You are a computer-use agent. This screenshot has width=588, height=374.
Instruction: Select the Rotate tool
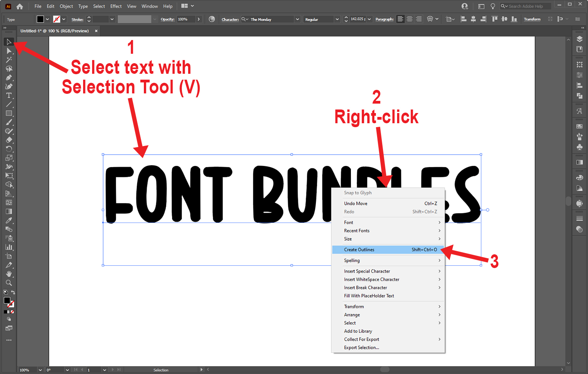click(x=9, y=149)
